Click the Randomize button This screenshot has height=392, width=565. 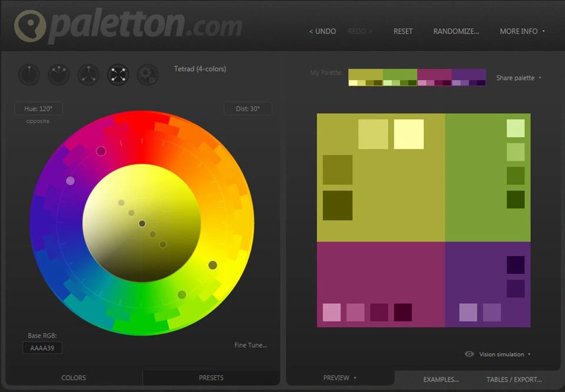tap(456, 31)
